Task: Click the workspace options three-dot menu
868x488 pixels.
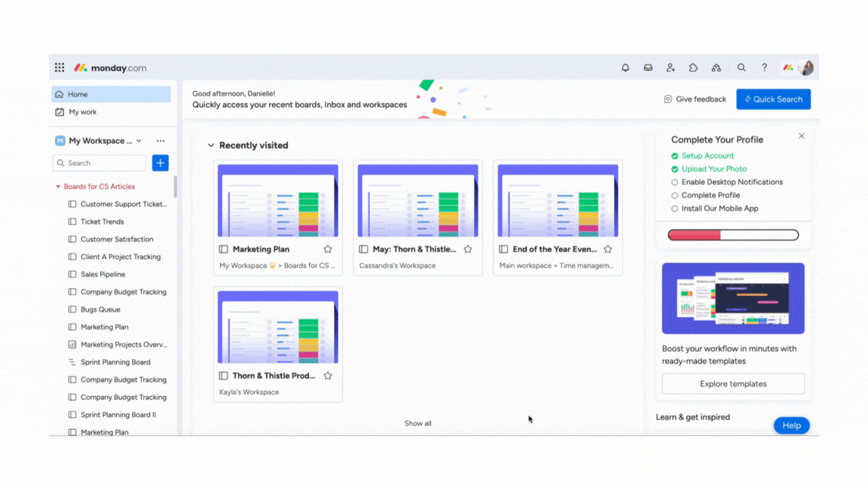Action: tap(160, 141)
